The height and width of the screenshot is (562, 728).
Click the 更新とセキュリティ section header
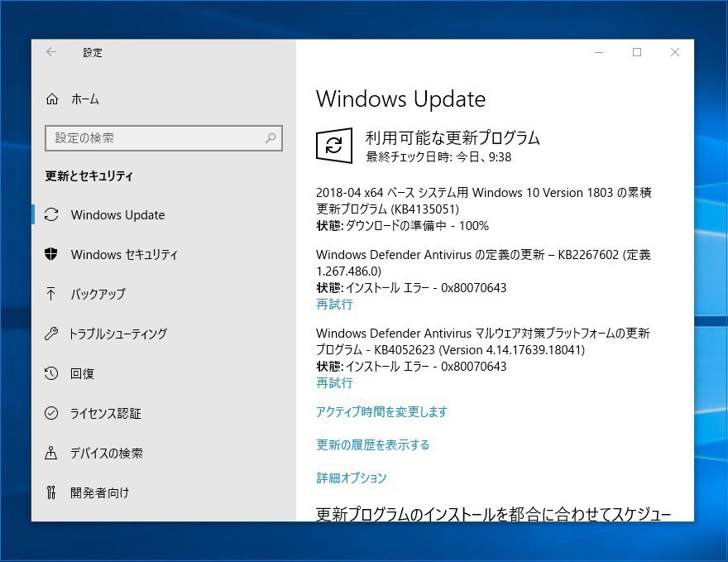(89, 176)
